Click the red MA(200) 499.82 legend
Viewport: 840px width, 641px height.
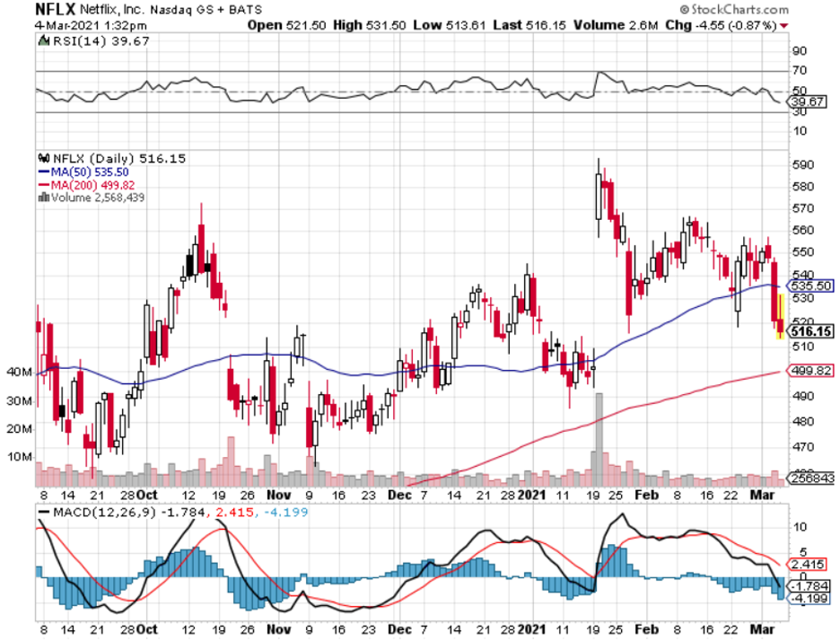(x=87, y=186)
